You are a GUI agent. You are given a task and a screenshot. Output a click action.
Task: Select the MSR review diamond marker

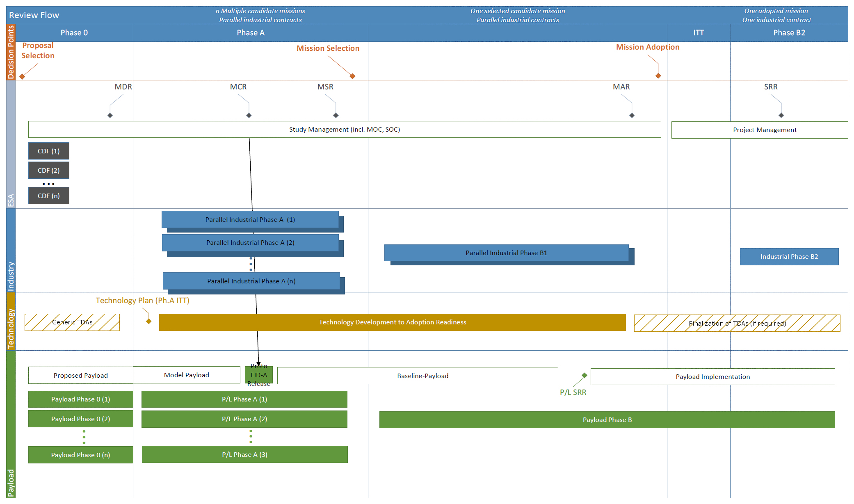[x=336, y=115]
